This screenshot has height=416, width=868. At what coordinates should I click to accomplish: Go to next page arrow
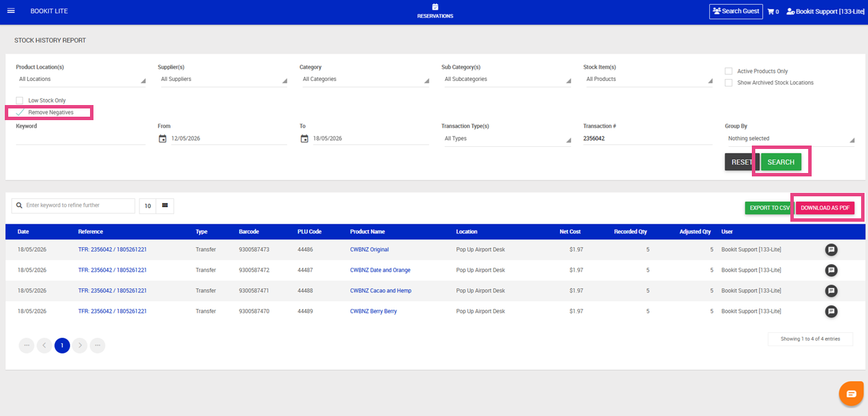tap(80, 345)
